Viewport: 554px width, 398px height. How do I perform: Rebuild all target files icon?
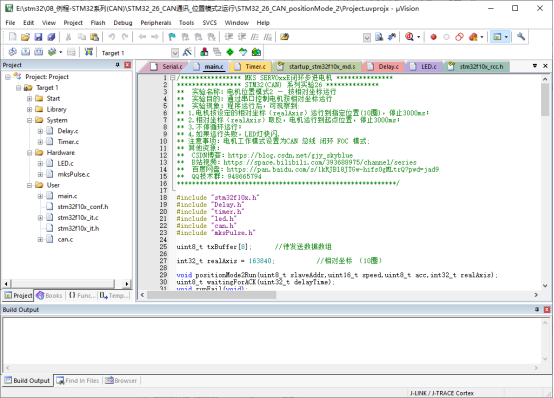click(x=39, y=52)
